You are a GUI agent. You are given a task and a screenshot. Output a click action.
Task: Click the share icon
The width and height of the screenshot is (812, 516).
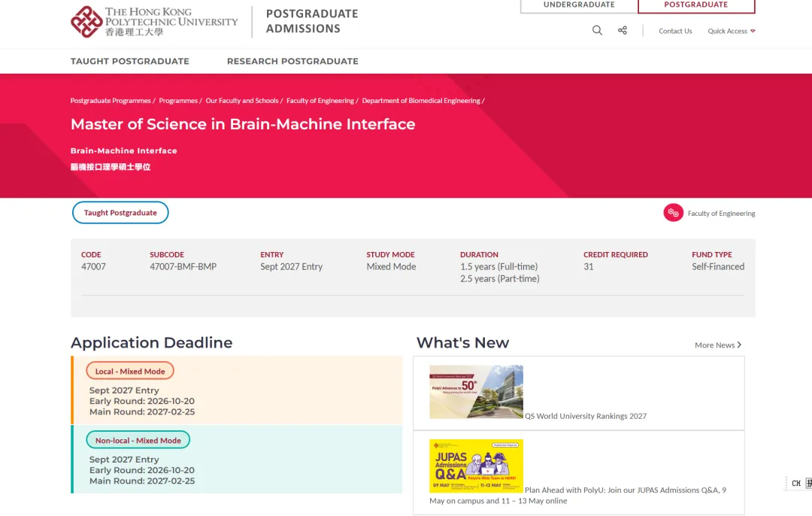pos(623,31)
